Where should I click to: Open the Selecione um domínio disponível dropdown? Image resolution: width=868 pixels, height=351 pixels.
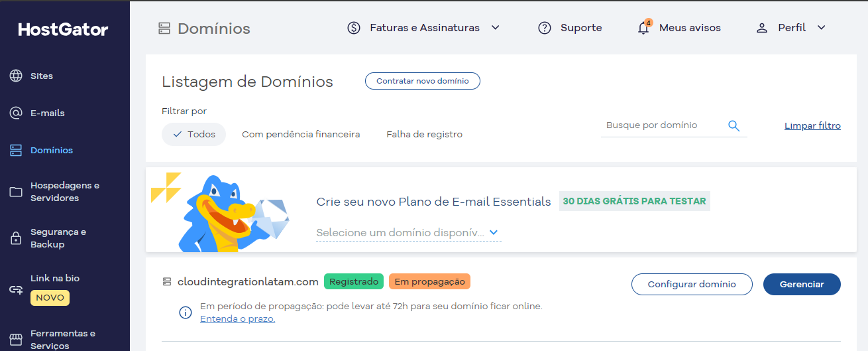(x=408, y=233)
